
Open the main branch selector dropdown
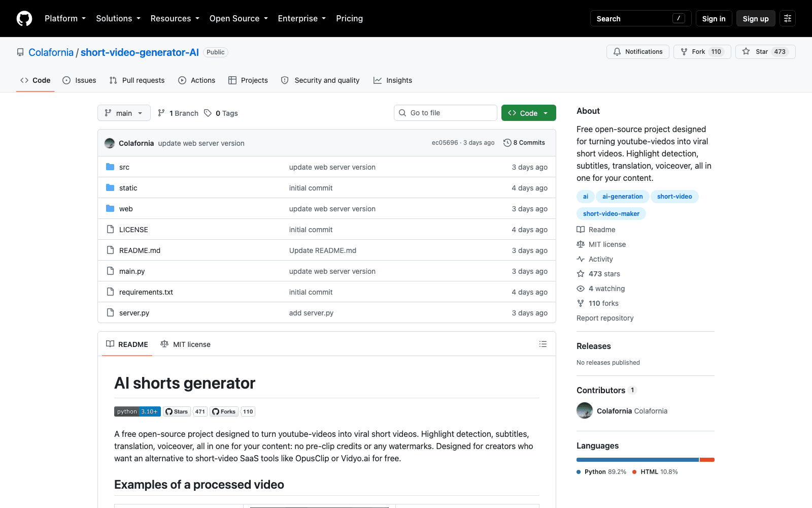coord(124,113)
